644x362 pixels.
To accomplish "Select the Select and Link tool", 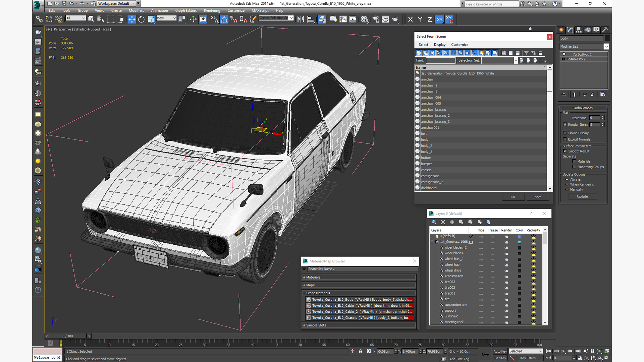I will [39, 19].
